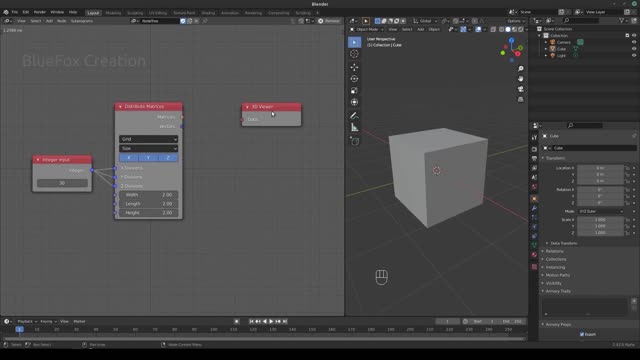Image resolution: width=640 pixels, height=360 pixels.
Task: Open the Grid dropdown in Distribute Matrices node
Action: [149, 139]
